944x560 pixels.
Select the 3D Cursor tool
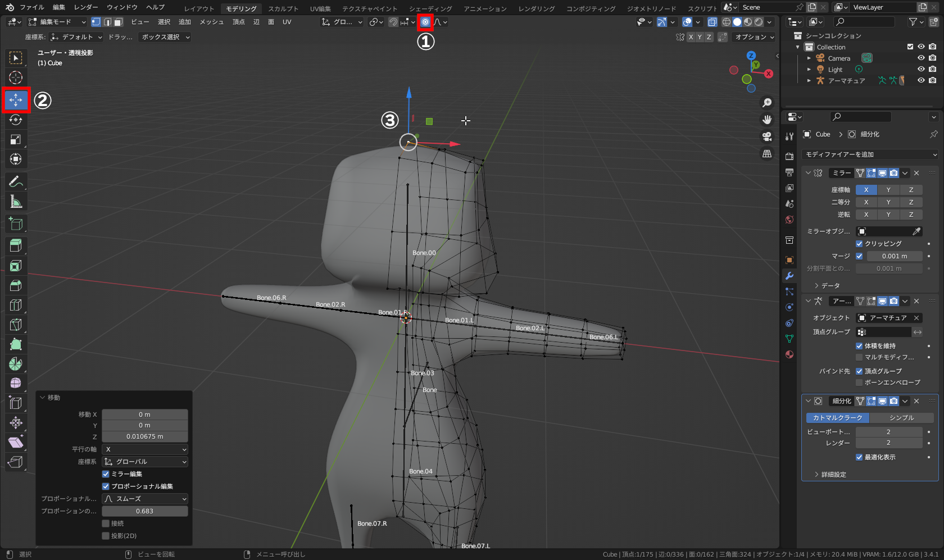click(16, 78)
